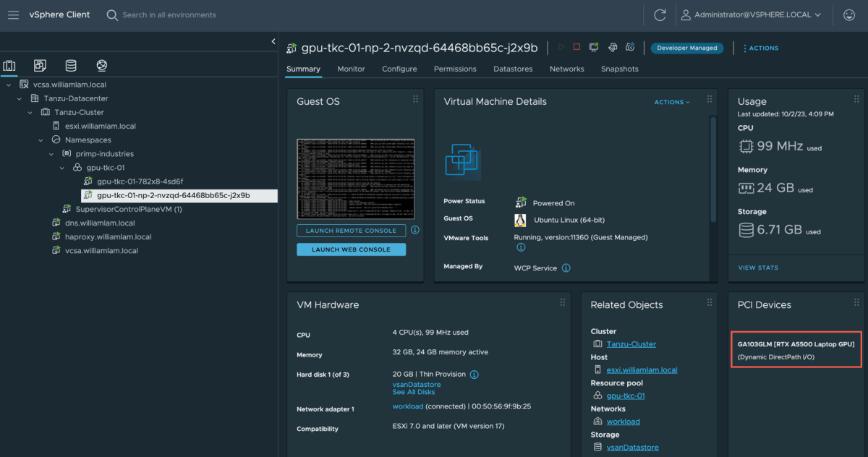Click Usage card drag handle
The height and width of the screenshot is (457, 868).
pos(856,99)
